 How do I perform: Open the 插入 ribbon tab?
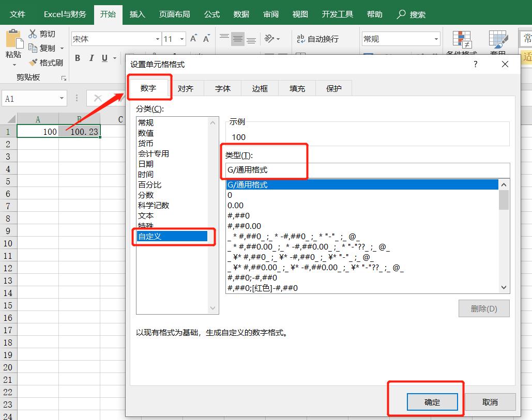pos(136,14)
